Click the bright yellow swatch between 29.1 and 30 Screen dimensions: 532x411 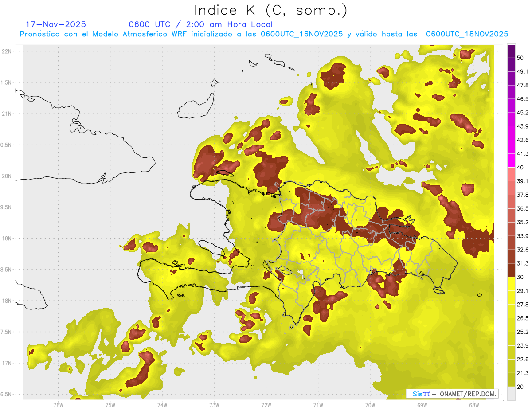click(x=512, y=284)
